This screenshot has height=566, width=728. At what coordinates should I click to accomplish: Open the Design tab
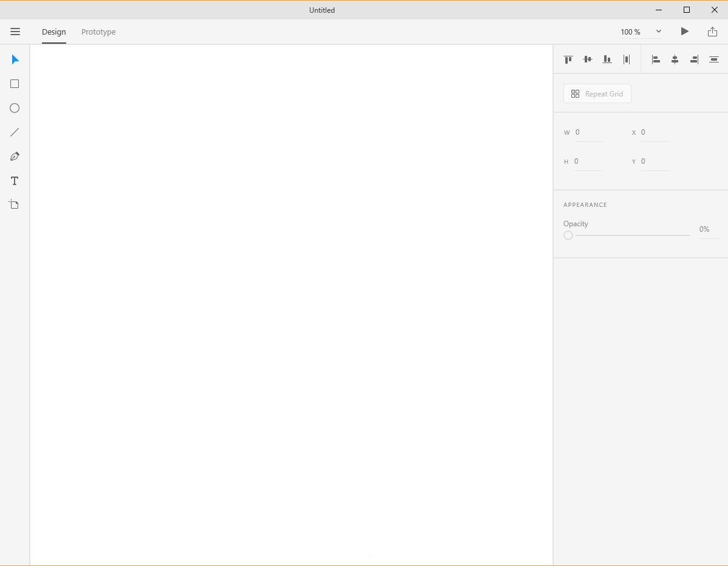click(53, 32)
